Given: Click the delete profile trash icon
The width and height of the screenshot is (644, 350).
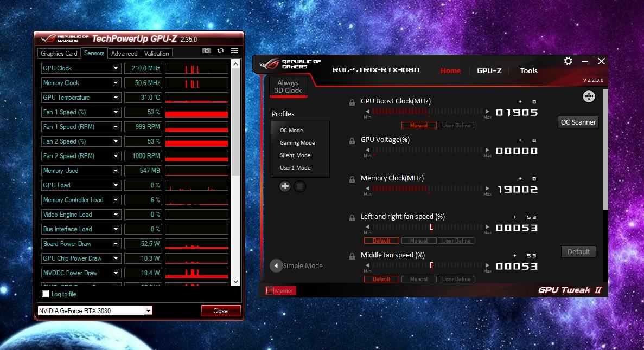Looking at the screenshot, I should coord(300,186).
